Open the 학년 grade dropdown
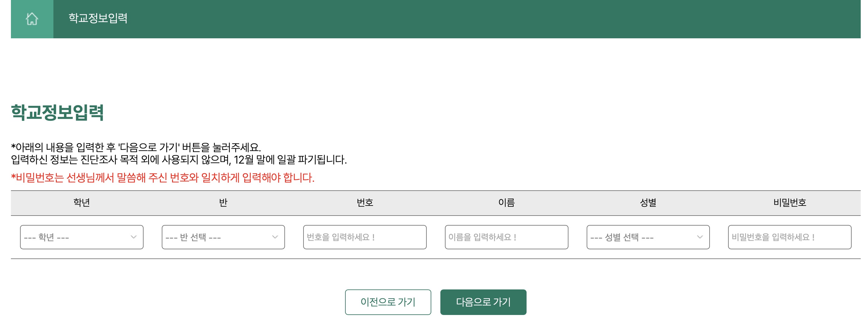The width and height of the screenshot is (868, 332). (x=82, y=237)
